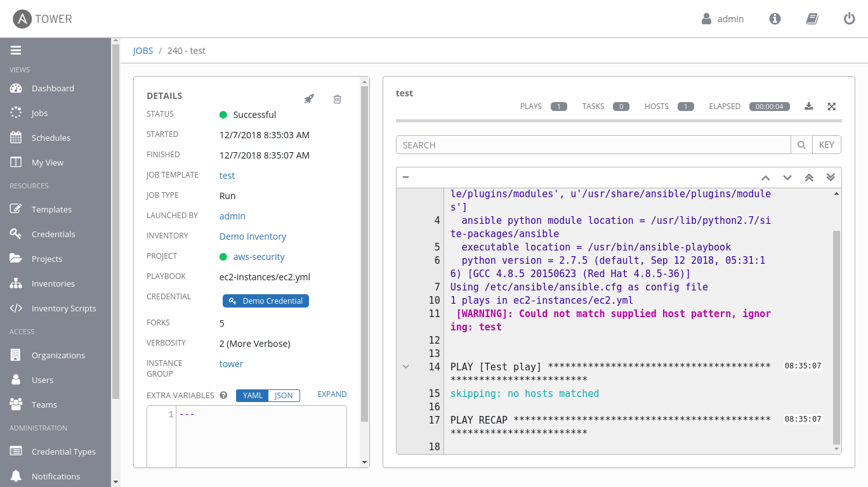
Task: Switch extra variables to JSON
Action: click(x=284, y=396)
